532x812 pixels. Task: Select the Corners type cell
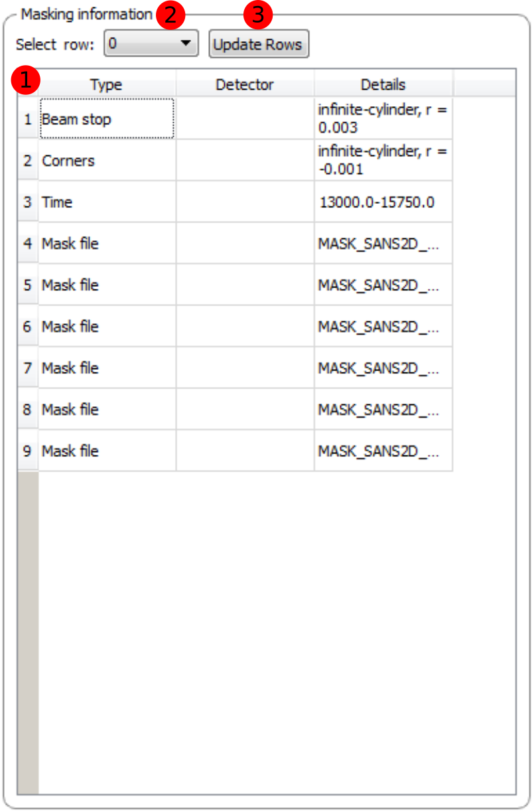[x=107, y=161]
